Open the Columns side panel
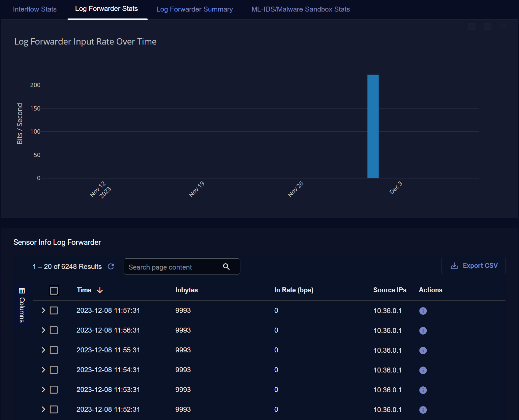The width and height of the screenshot is (519, 420). (x=22, y=305)
